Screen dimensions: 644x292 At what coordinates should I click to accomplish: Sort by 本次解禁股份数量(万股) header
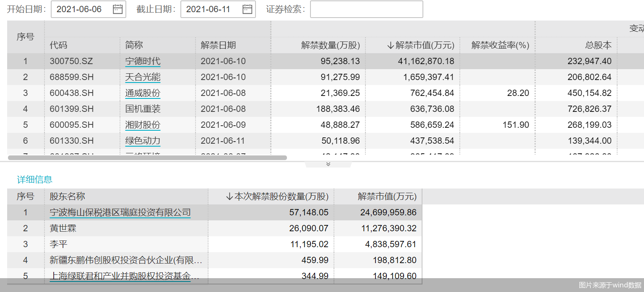click(277, 196)
